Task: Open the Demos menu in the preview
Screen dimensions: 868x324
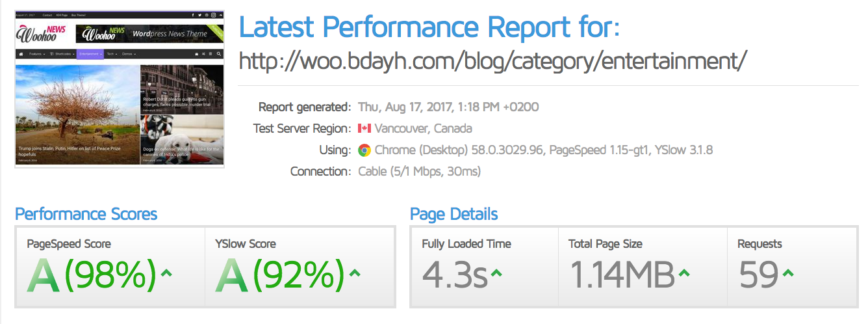Action: click(x=129, y=54)
